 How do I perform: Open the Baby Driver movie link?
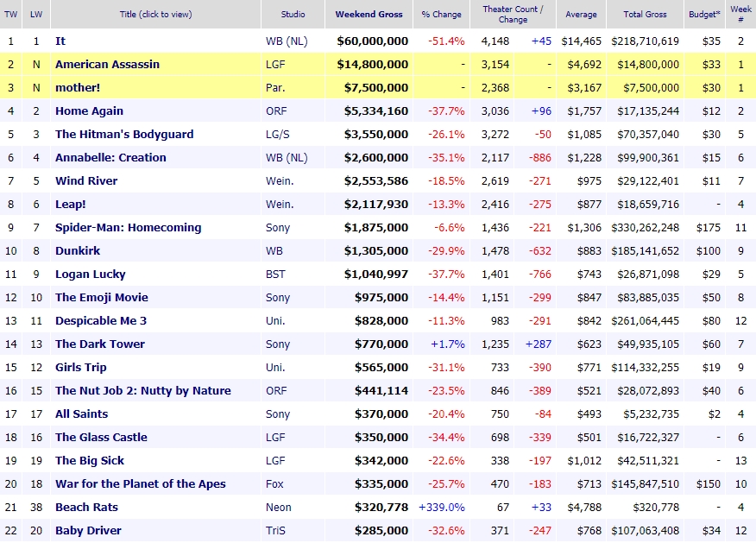coord(88,530)
